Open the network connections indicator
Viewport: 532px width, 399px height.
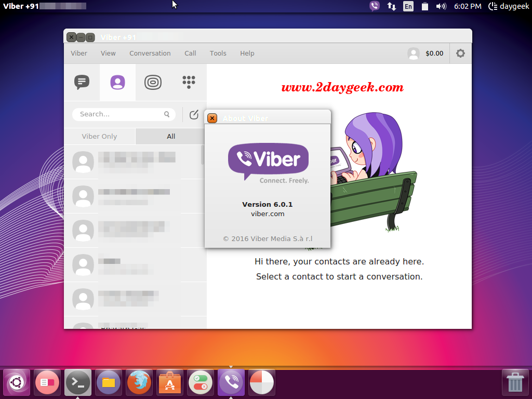pyautogui.click(x=392, y=6)
